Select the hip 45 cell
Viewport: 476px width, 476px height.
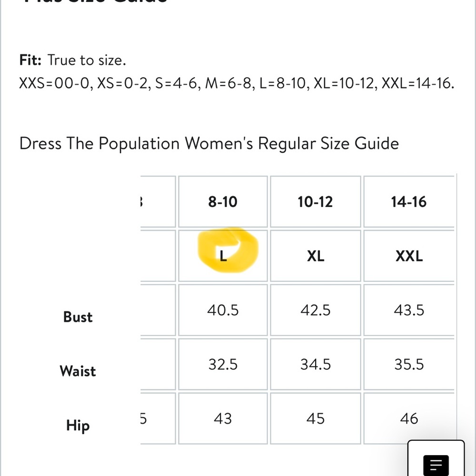pyautogui.click(x=316, y=418)
